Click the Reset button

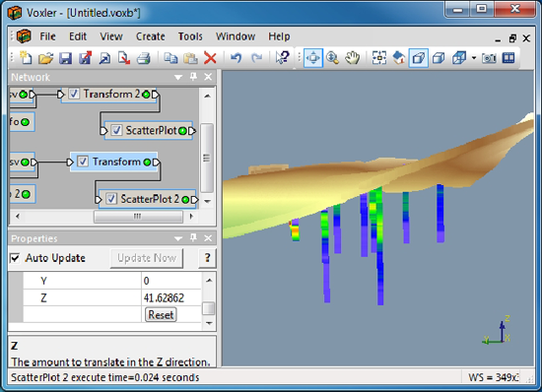(161, 314)
